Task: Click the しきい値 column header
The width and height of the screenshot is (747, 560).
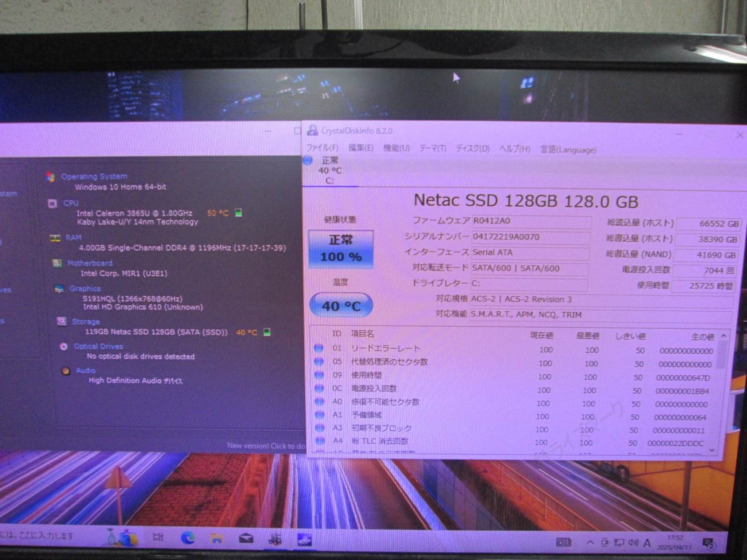Action: pos(631,336)
